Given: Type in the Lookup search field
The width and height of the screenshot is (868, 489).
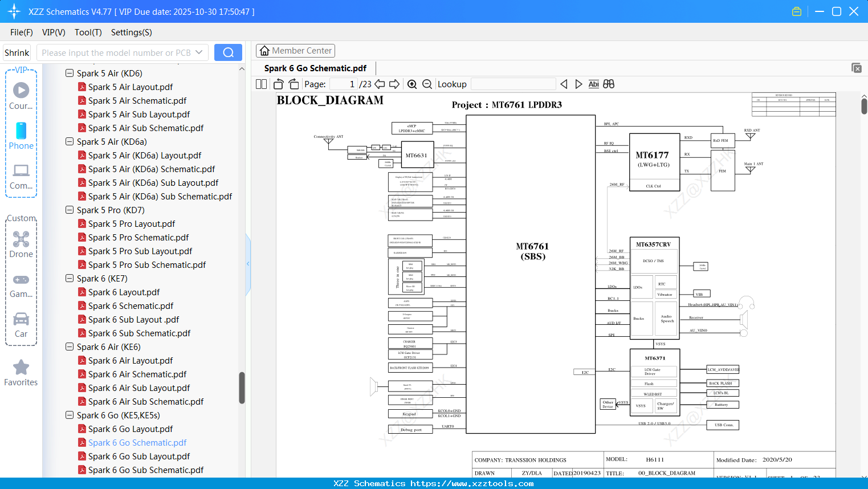Looking at the screenshot, I should coord(512,84).
